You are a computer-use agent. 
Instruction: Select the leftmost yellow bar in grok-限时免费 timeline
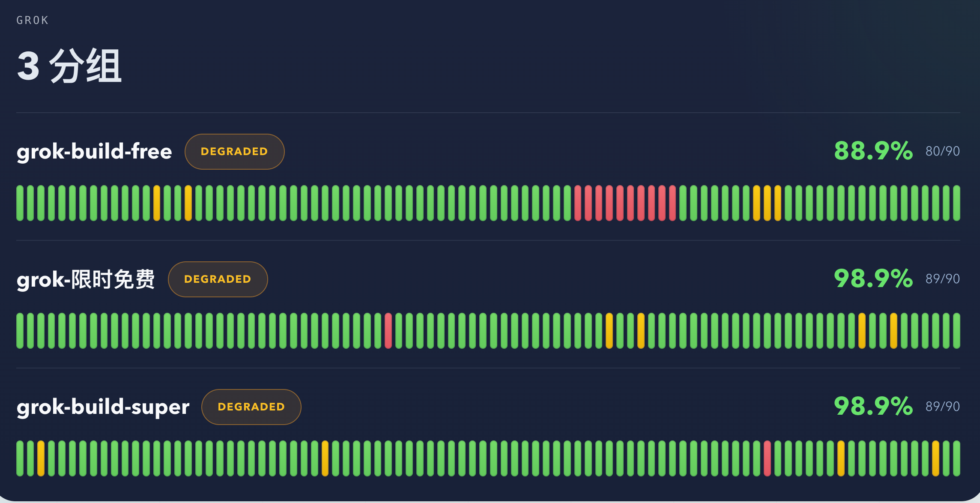point(610,331)
